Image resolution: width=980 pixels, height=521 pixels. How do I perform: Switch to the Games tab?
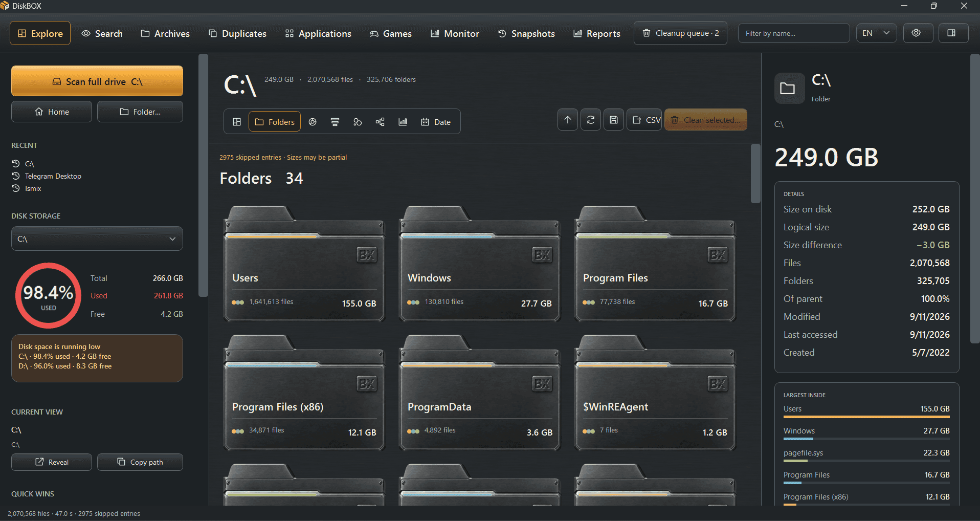391,33
